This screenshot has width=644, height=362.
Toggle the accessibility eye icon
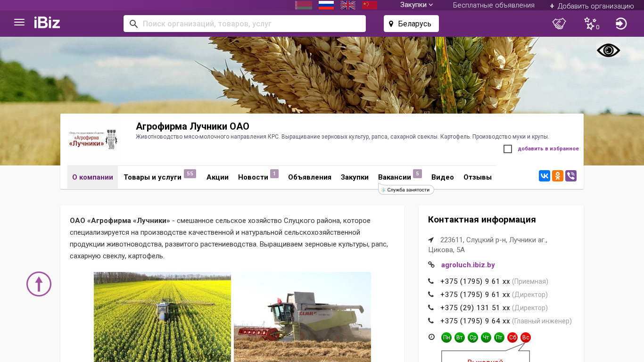[x=609, y=50]
